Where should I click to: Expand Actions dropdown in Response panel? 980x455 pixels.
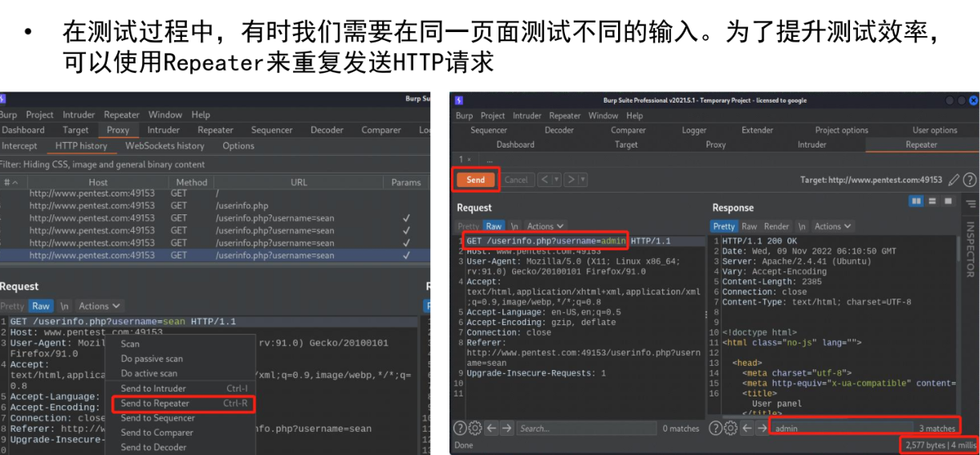pyautogui.click(x=832, y=226)
